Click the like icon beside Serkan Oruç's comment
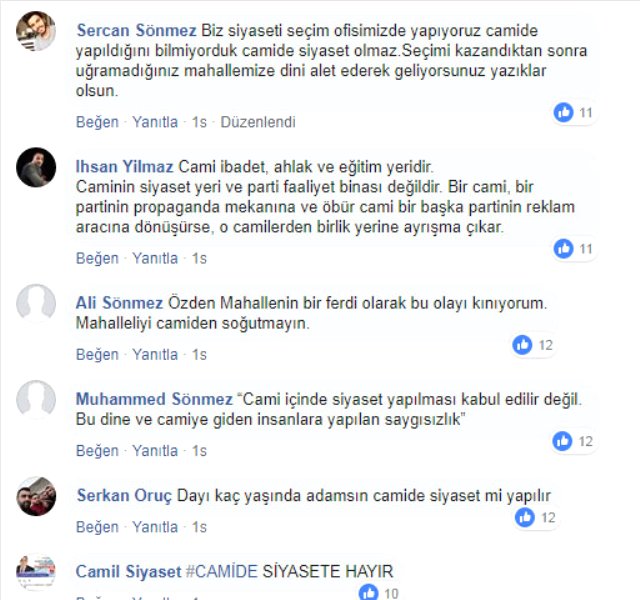The height and width of the screenshot is (600, 640). click(525, 518)
